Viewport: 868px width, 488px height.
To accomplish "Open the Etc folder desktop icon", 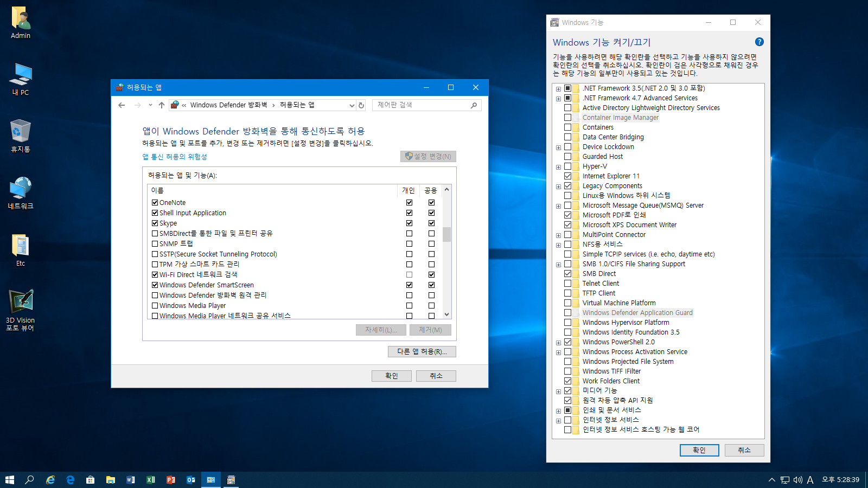I will click(x=21, y=251).
